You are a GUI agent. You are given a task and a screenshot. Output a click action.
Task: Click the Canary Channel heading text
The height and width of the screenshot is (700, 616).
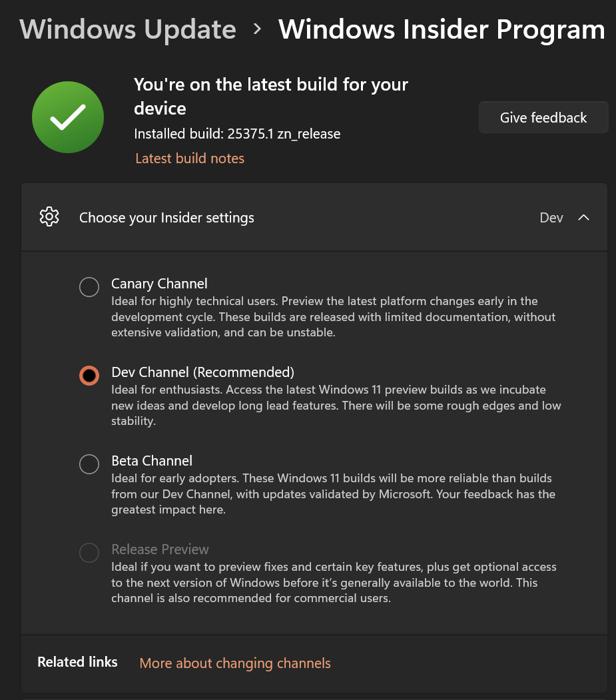coord(158,284)
